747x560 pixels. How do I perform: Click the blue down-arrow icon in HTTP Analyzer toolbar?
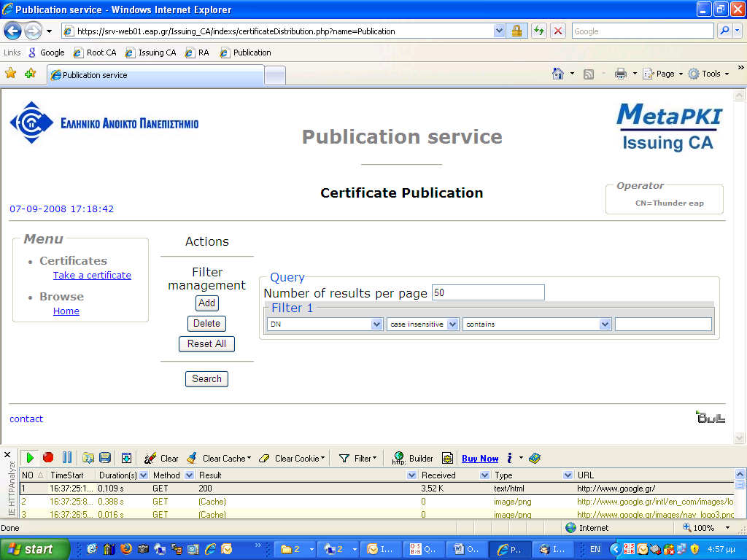127,458
